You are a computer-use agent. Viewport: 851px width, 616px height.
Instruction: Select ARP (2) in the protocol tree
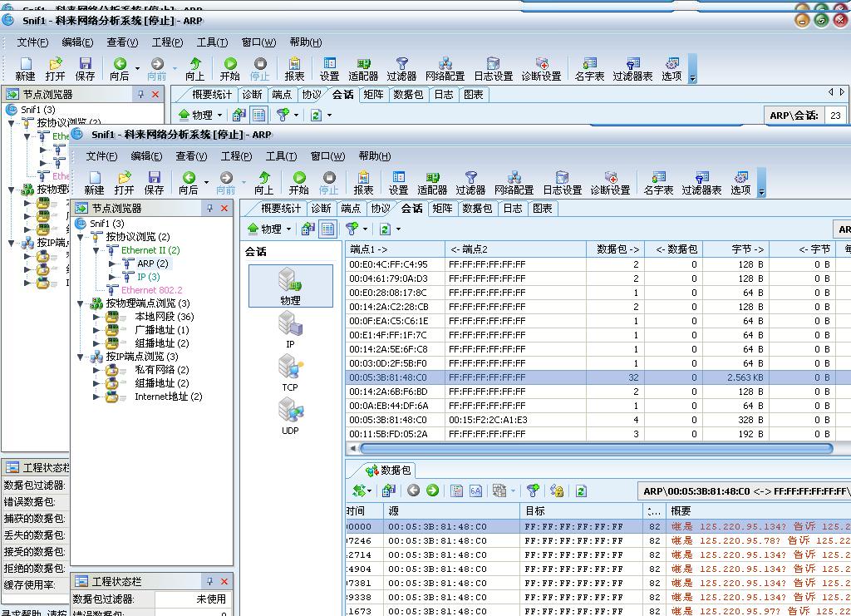(152, 264)
